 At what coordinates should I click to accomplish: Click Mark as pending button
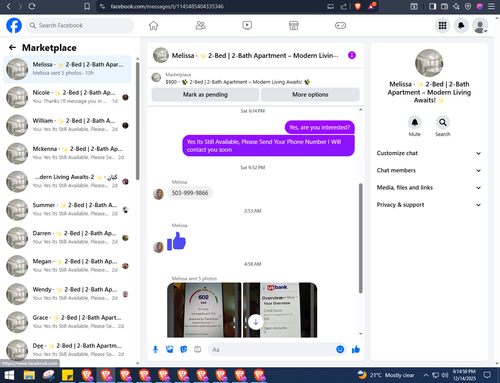(x=205, y=95)
